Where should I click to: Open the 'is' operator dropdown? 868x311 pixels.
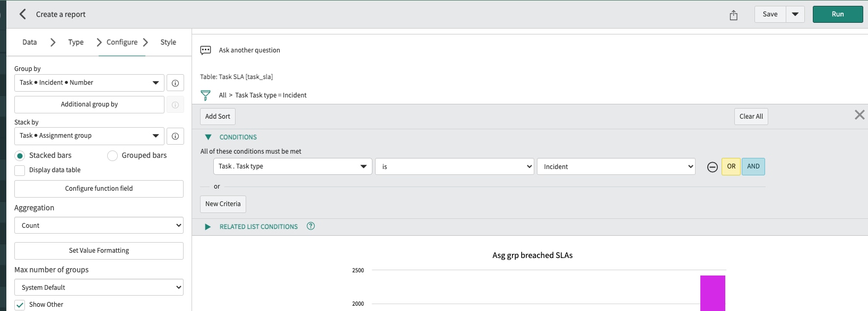coord(455,166)
